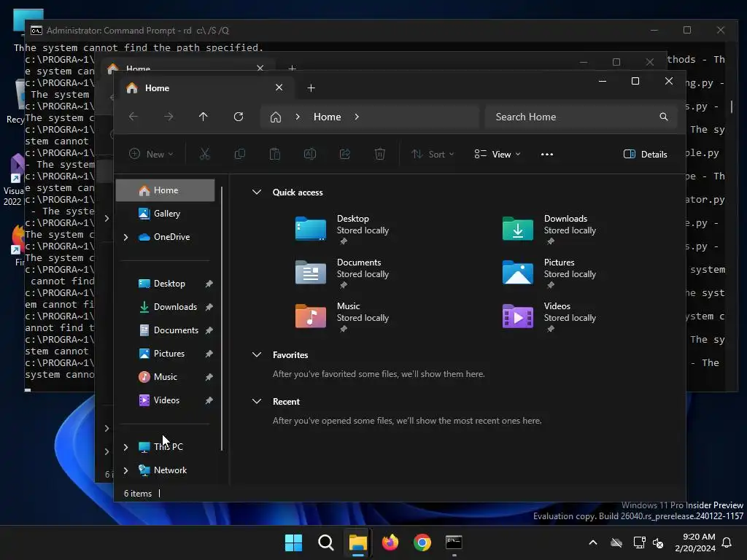This screenshot has width=747, height=560.
Task: Go back with the left arrow
Action: pyautogui.click(x=133, y=117)
